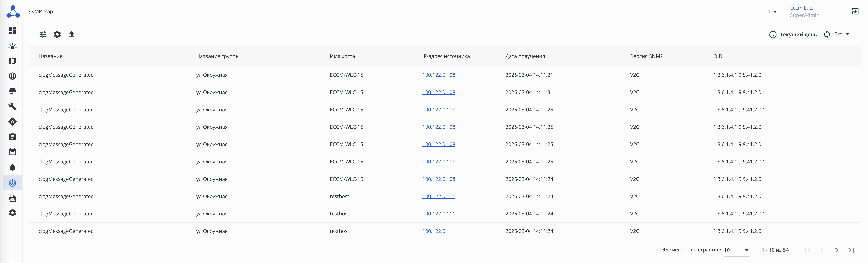Expand the ru language dropdown
868x263 pixels.
[x=771, y=11]
